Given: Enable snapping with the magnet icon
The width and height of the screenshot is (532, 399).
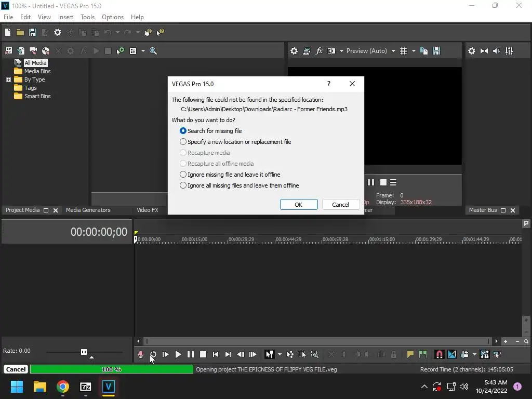Looking at the screenshot, I should coord(440,354).
